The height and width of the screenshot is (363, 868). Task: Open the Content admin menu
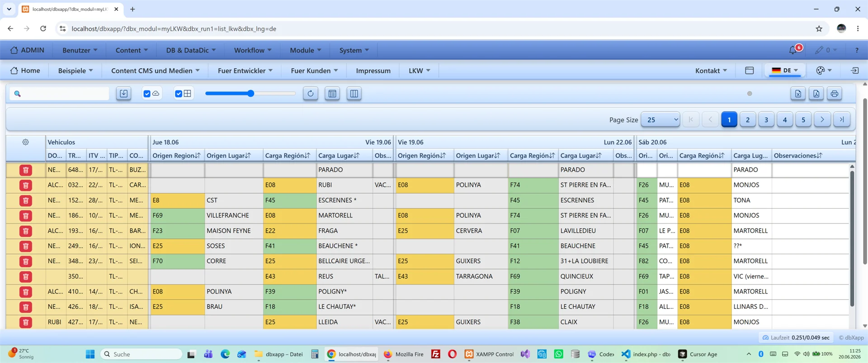(x=132, y=50)
